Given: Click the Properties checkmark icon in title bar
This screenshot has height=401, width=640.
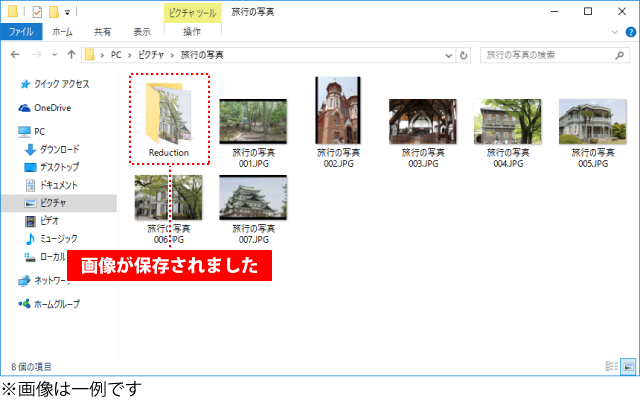Looking at the screenshot, I should [x=37, y=12].
